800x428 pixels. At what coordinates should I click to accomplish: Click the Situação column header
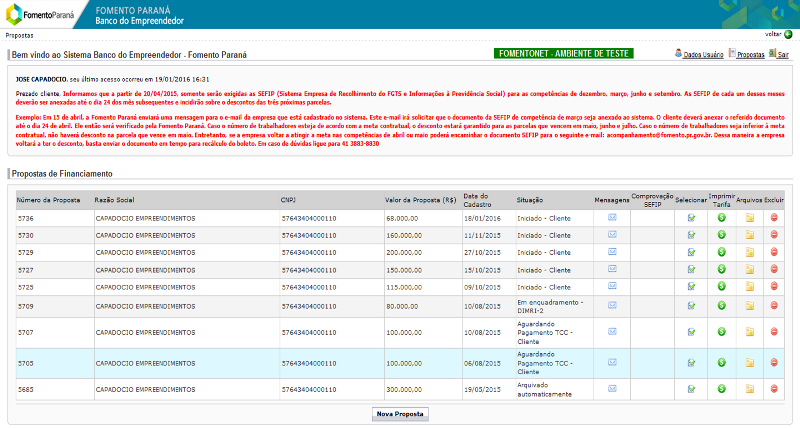point(530,200)
